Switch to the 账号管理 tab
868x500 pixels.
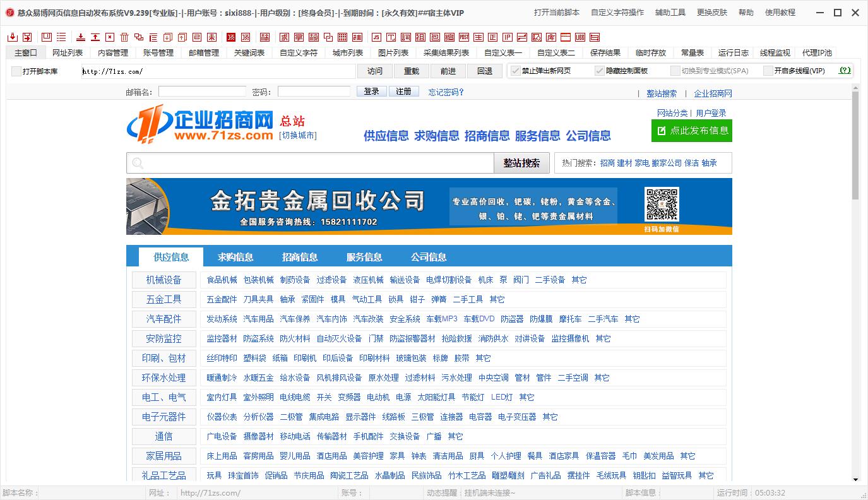[158, 53]
